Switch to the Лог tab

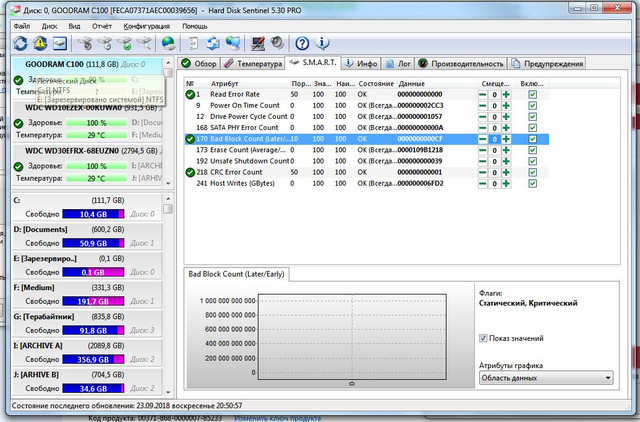(398, 64)
